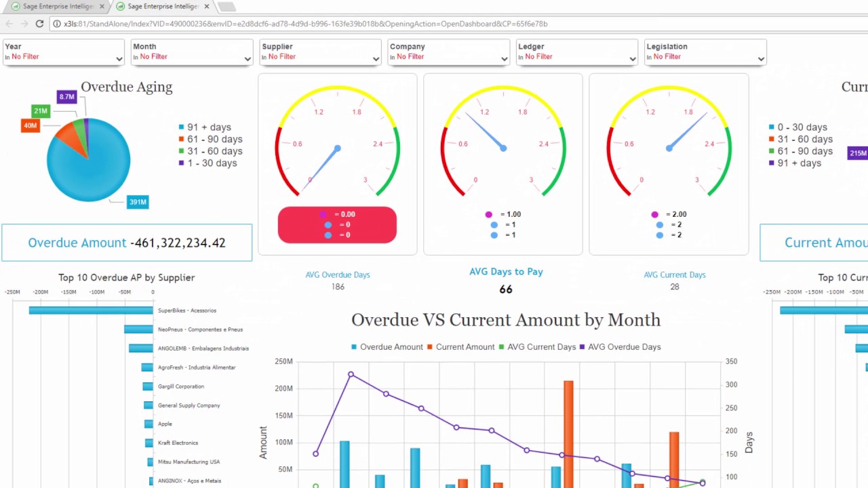Image resolution: width=868 pixels, height=488 pixels.
Task: Click the Overdue Aging chart title
Action: [127, 87]
